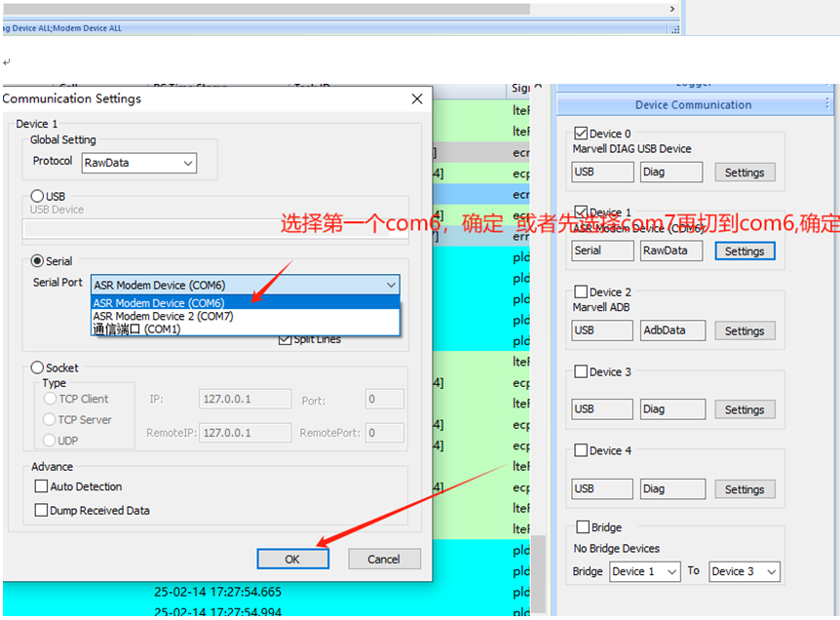Screen dimensions: 840x620
Task: Select the UDP radio option
Action: click(50, 441)
